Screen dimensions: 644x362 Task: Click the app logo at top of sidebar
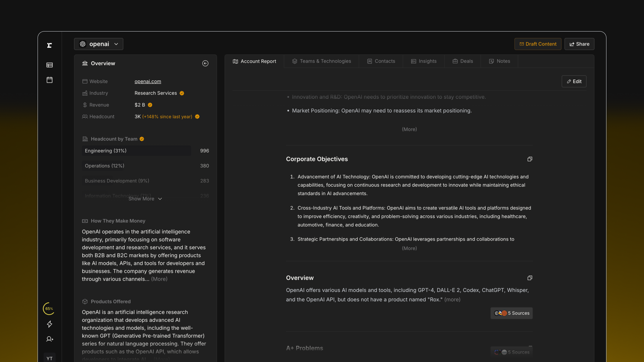[x=50, y=45]
